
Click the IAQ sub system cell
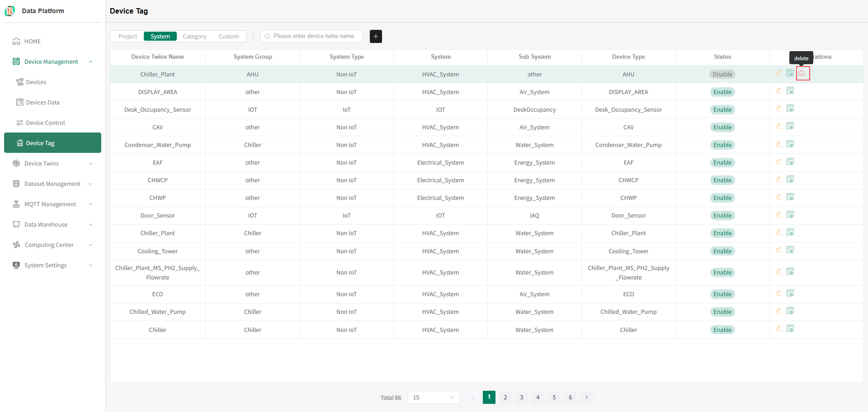coord(534,215)
